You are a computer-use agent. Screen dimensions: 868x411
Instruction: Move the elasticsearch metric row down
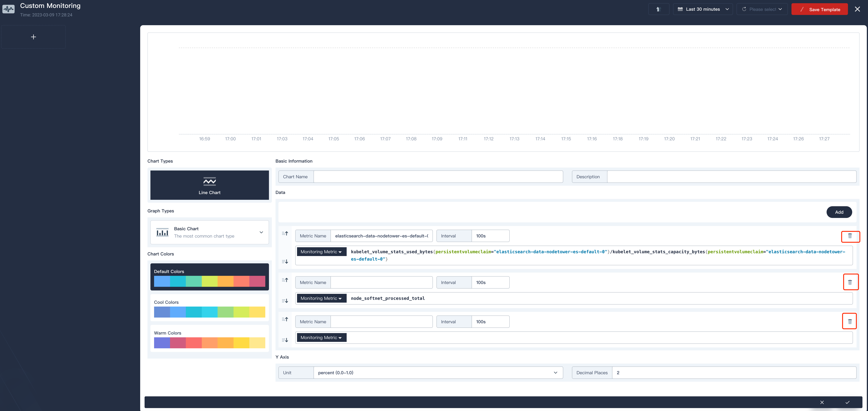click(285, 262)
